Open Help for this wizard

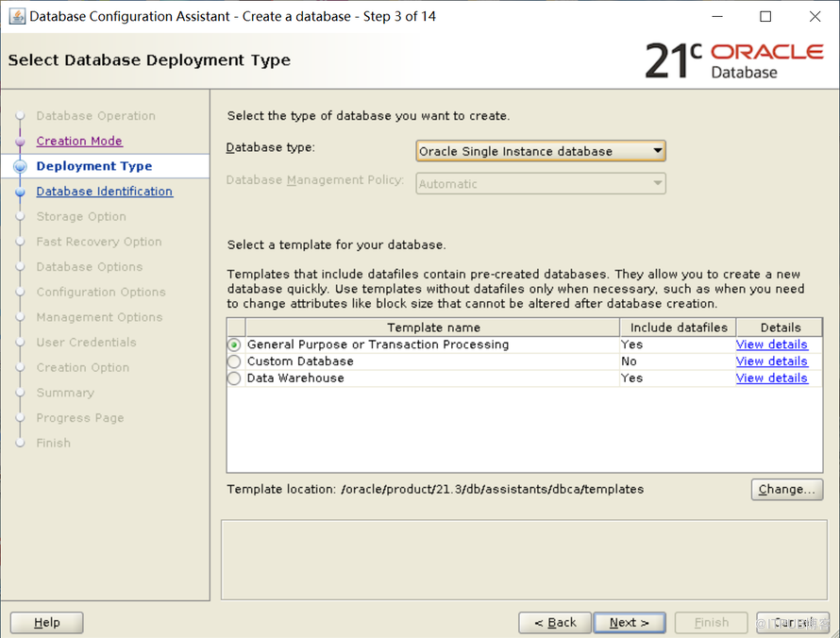[47, 623]
